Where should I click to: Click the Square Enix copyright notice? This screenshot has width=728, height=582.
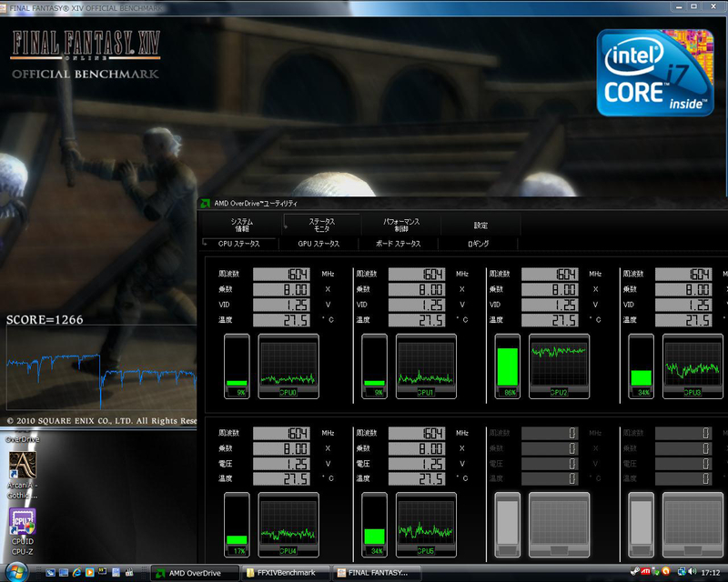(102, 421)
